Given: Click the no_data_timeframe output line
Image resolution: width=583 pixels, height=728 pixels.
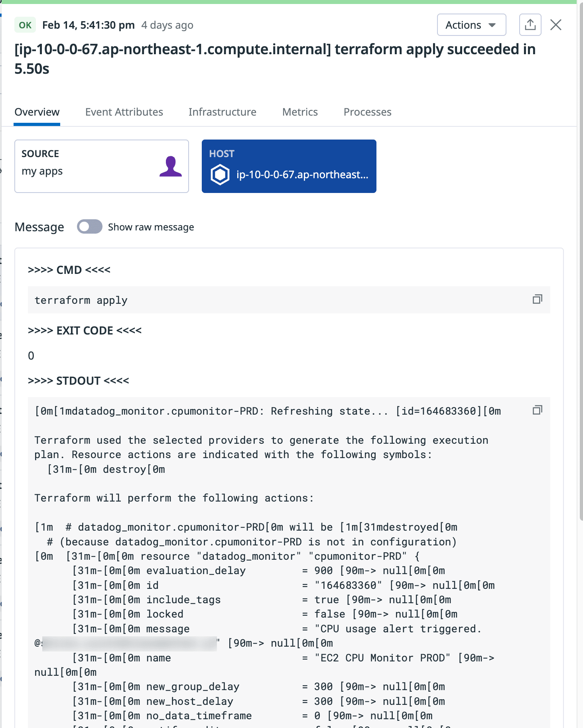Looking at the screenshot, I should (x=252, y=716).
